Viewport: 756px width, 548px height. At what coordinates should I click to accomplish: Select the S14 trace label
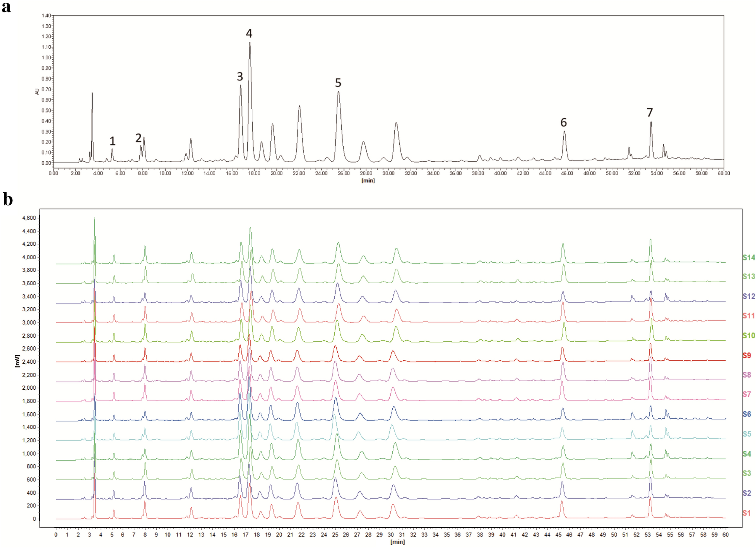point(749,258)
